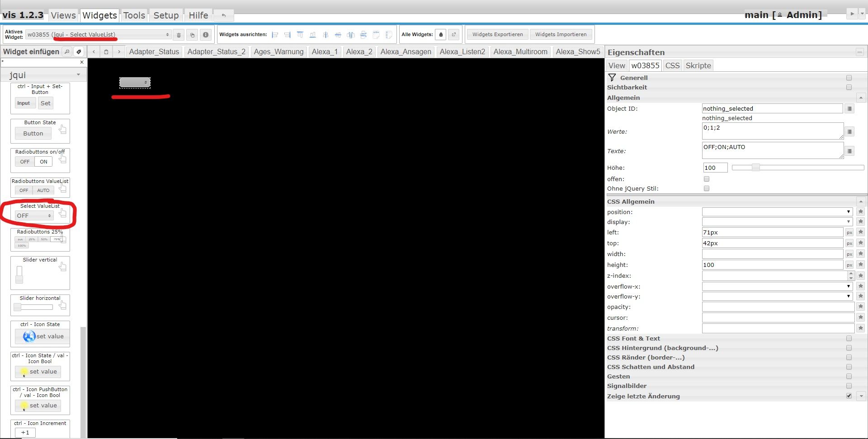Viewport: 868px width, 439px height.
Task: Open the overflow-y dropdown
Action: click(x=777, y=296)
